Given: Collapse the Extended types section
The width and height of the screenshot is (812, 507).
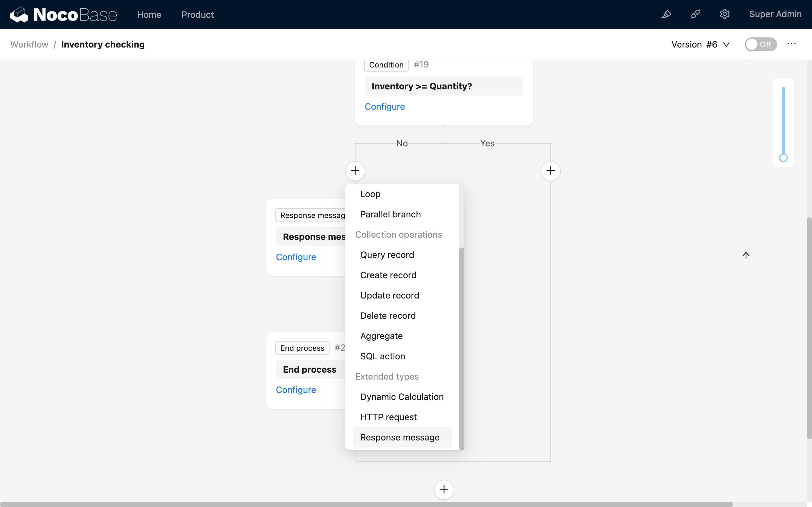Looking at the screenshot, I should [x=387, y=376].
